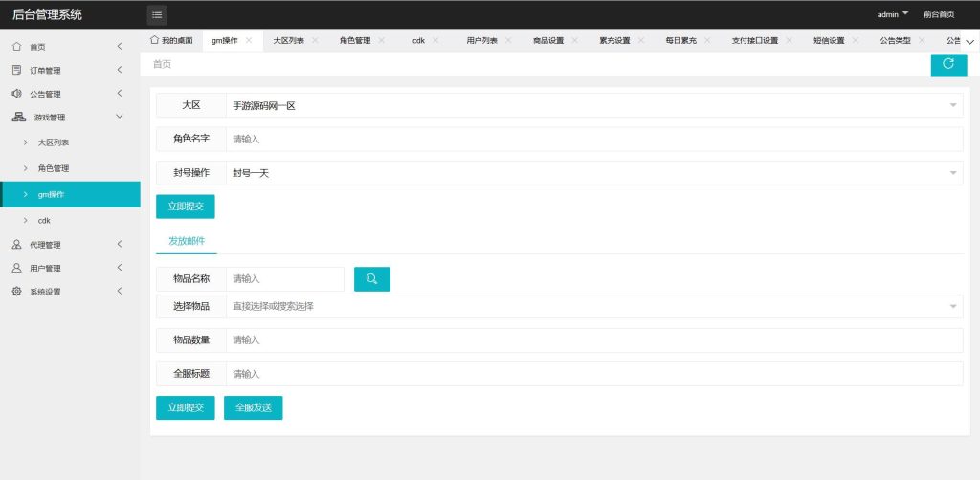Open the 选择物品 dropdown
Viewport: 980px width, 480px height.
pyautogui.click(x=593, y=306)
